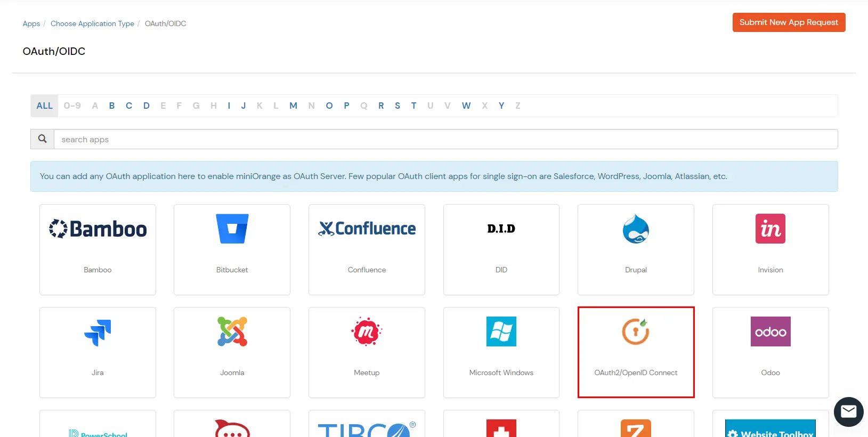Viewport: 868px width, 437px height.
Task: Filter apps by ALL tab
Action: (x=44, y=106)
